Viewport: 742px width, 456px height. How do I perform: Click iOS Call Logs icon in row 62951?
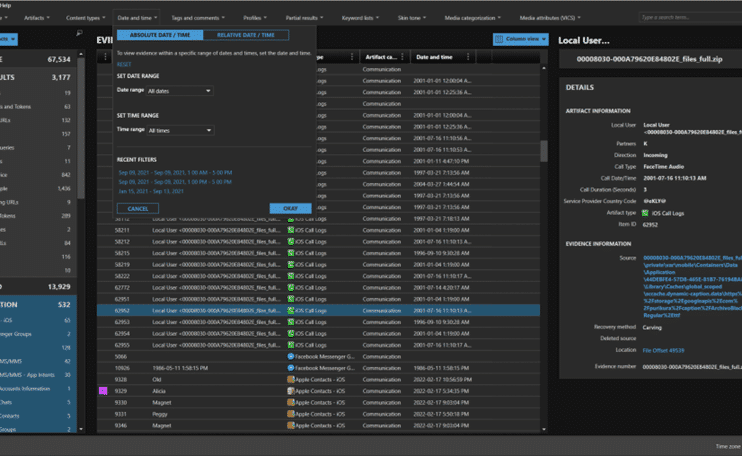tap(291, 299)
